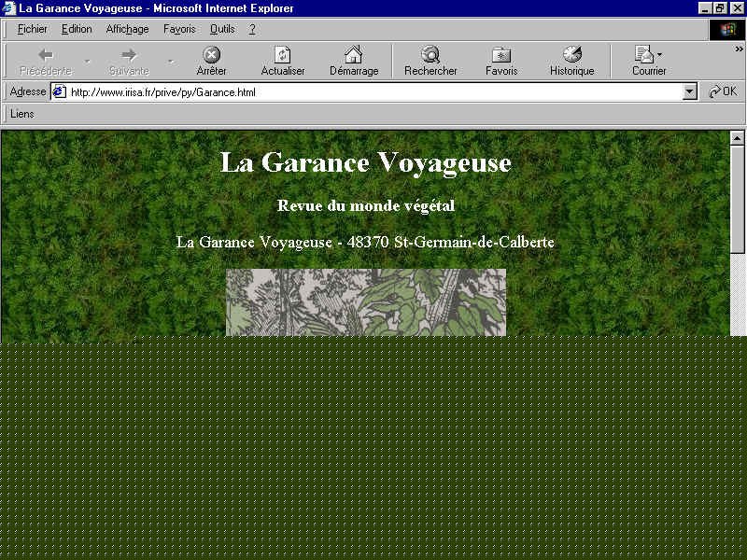Open the Rechercher search panel

tap(430, 62)
